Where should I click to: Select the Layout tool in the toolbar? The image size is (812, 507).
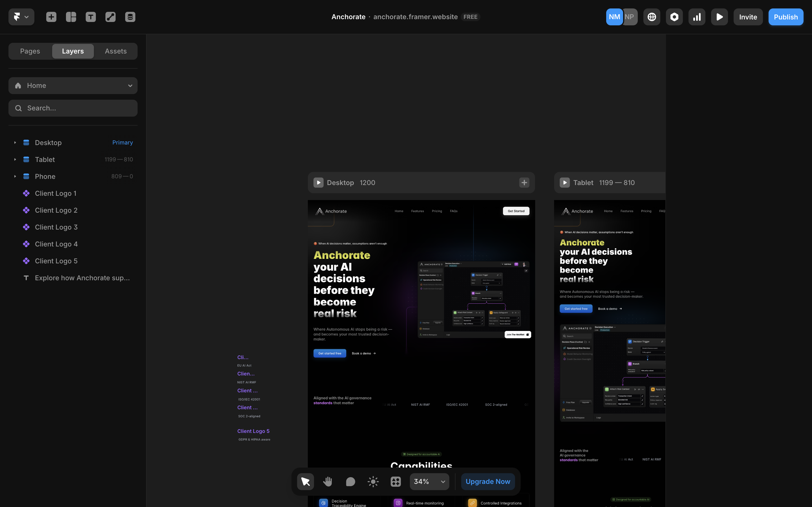[x=71, y=16]
